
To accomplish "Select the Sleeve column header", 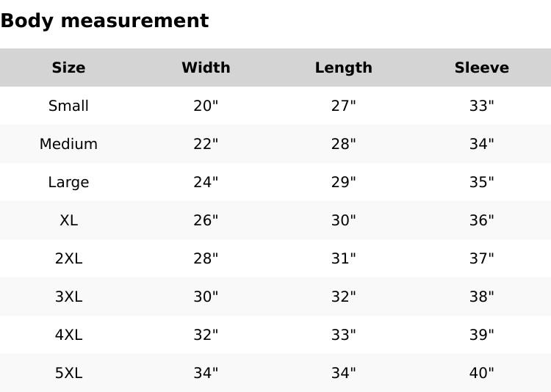I will coord(481,68).
